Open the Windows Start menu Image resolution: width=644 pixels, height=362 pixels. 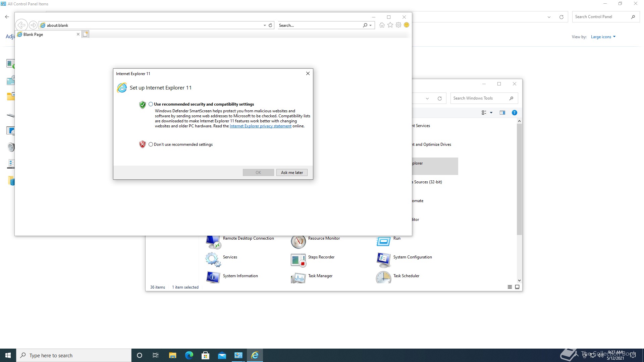click(x=8, y=355)
